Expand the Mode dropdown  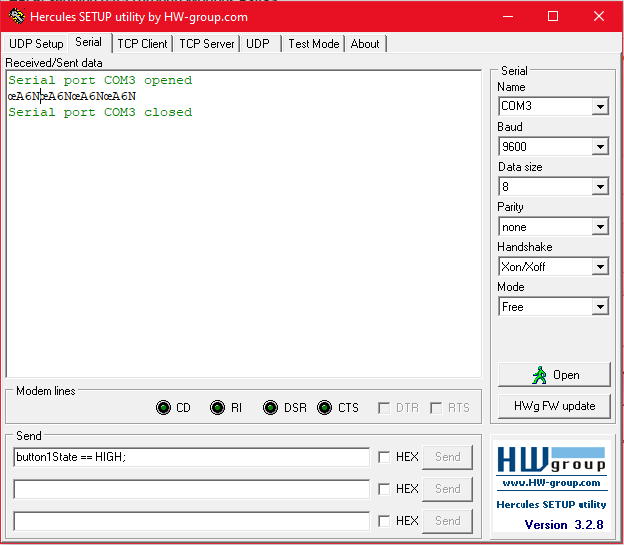[x=600, y=307]
